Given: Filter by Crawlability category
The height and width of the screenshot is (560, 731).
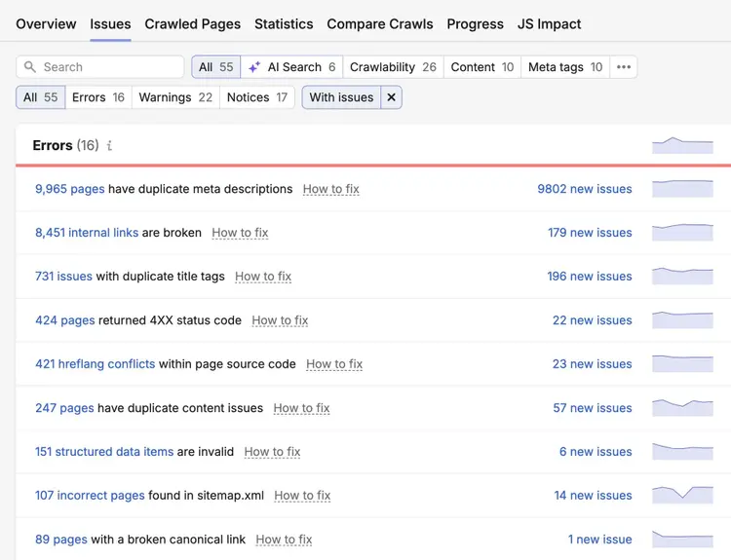Looking at the screenshot, I should [393, 67].
